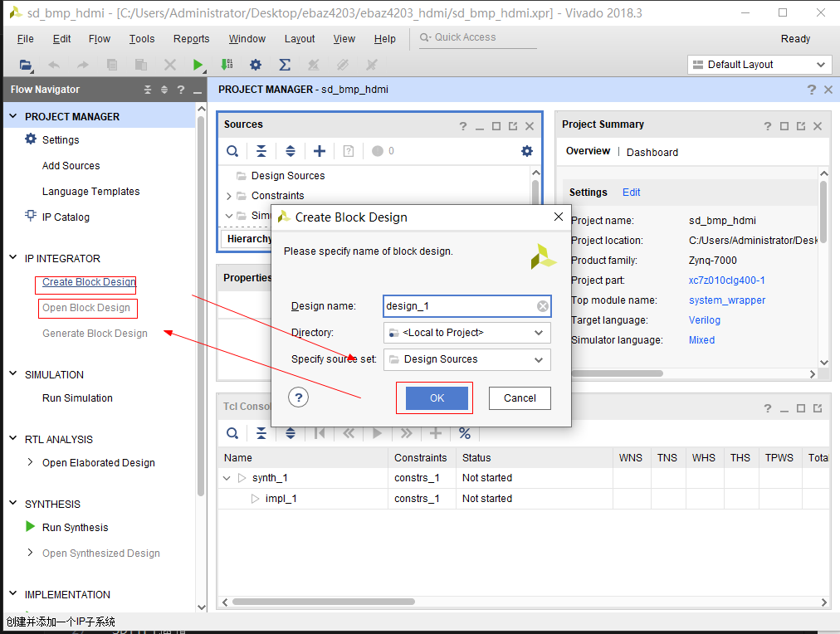This screenshot has width=840, height=634.
Task: Collapse the IP INTEGRATOR section
Action: (13, 258)
